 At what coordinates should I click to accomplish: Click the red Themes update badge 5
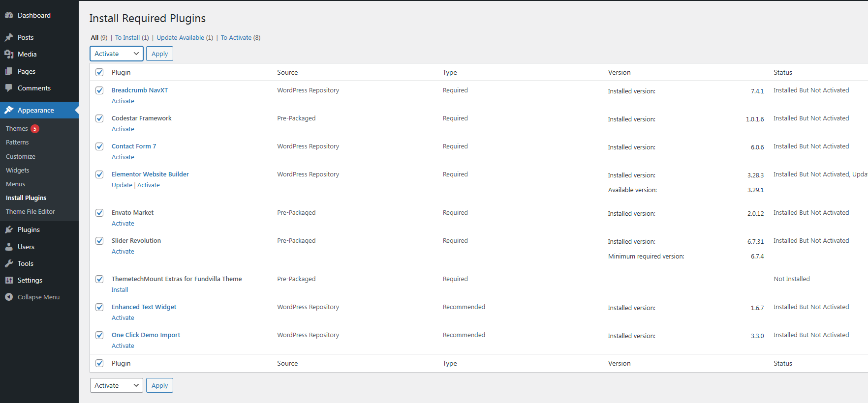(35, 129)
